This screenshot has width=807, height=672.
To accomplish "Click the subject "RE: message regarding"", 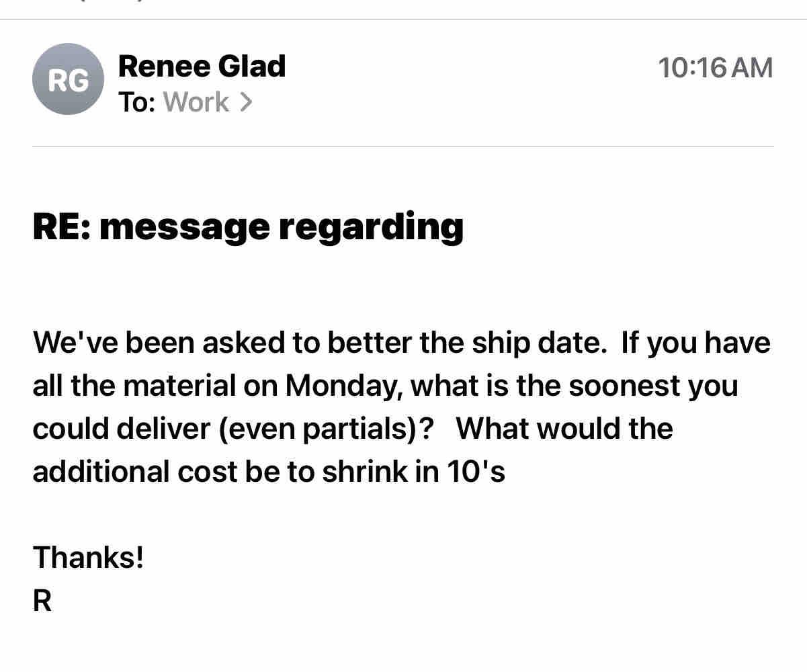I will coord(248,226).
